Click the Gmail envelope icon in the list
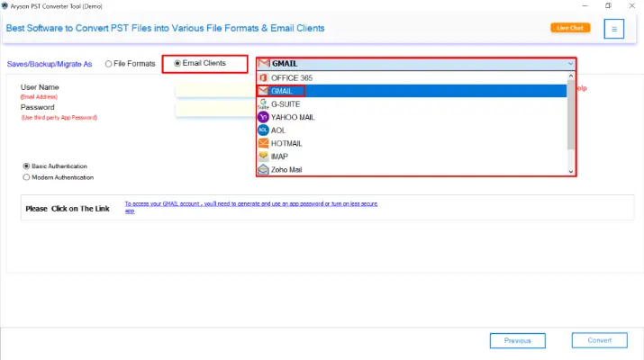The image size is (644, 360). pyautogui.click(x=263, y=91)
